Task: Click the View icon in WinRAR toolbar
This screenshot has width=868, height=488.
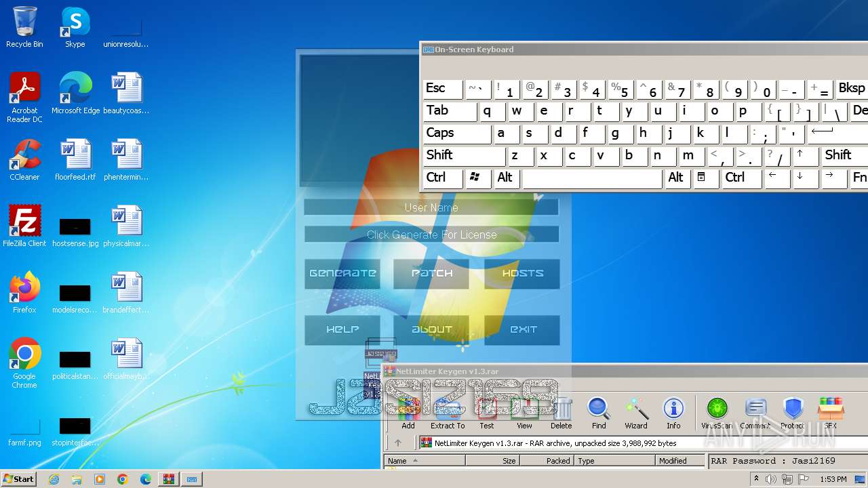Action: click(524, 413)
